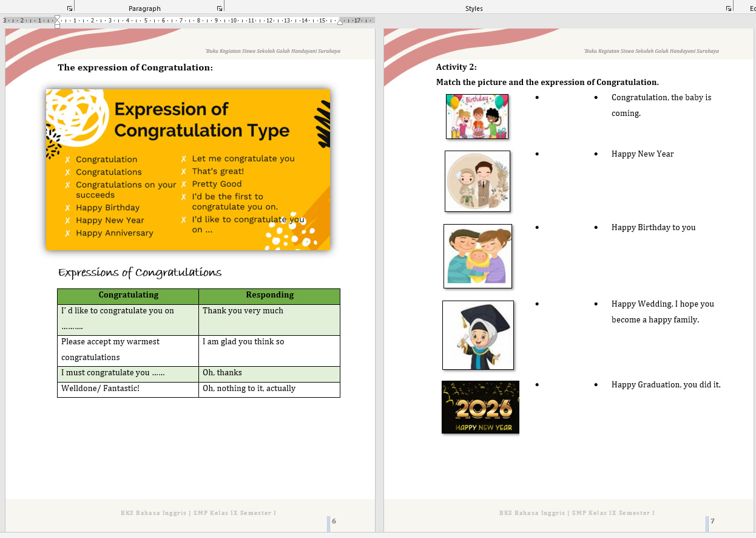Click the handwritten heading 'Expressions of Congratulations'

[x=140, y=273]
